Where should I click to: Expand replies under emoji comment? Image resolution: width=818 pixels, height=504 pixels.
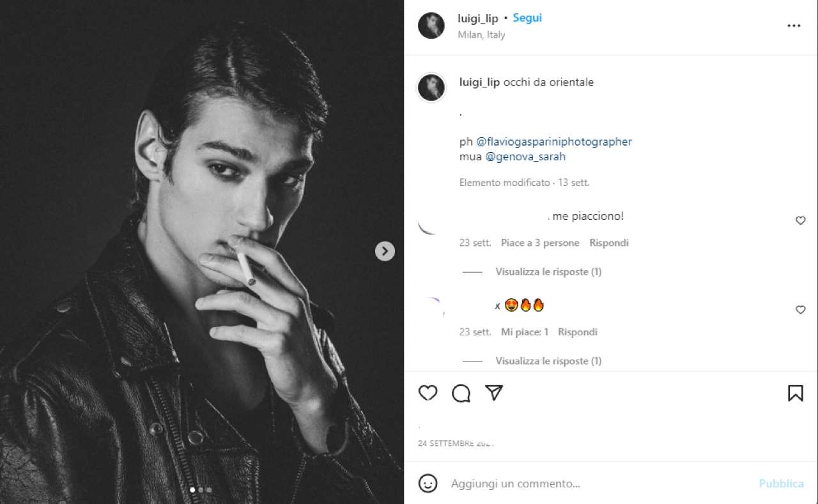pos(548,361)
